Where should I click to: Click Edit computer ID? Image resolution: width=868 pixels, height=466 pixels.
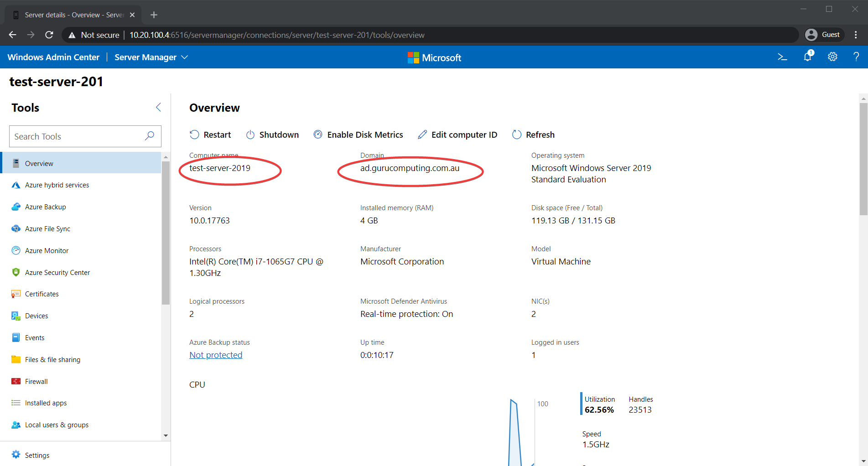coord(457,135)
